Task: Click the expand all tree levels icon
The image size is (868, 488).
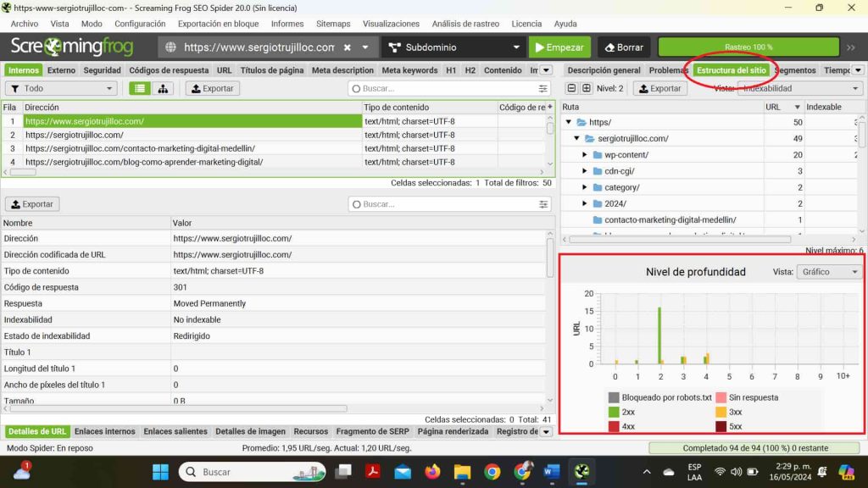Action: (x=586, y=88)
